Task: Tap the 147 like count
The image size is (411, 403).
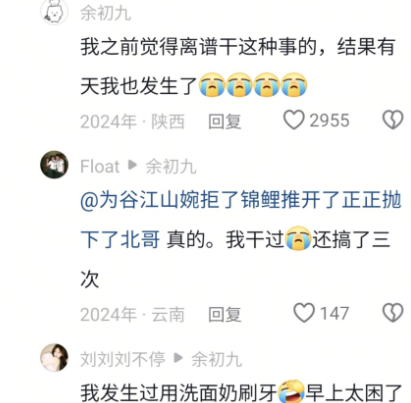Action: coord(334,313)
